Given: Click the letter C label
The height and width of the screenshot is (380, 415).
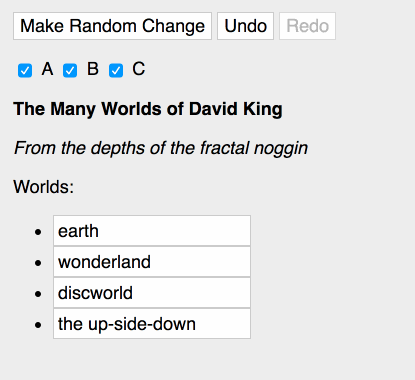Looking at the screenshot, I should (x=139, y=69).
